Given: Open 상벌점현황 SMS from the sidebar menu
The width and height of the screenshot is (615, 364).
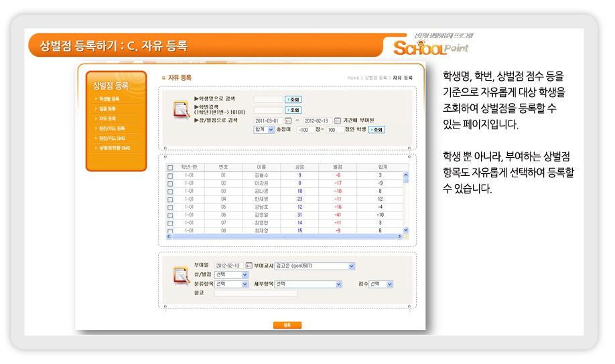Looking at the screenshot, I should (115, 147).
